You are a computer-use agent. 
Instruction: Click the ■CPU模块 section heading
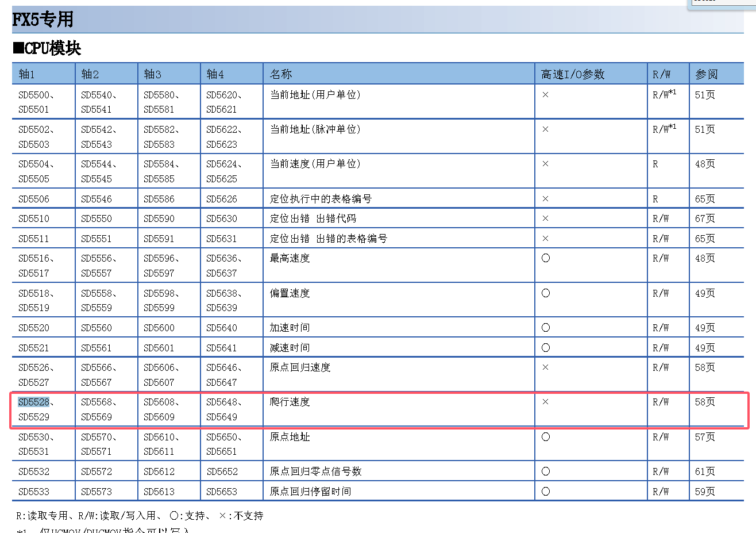(x=47, y=48)
